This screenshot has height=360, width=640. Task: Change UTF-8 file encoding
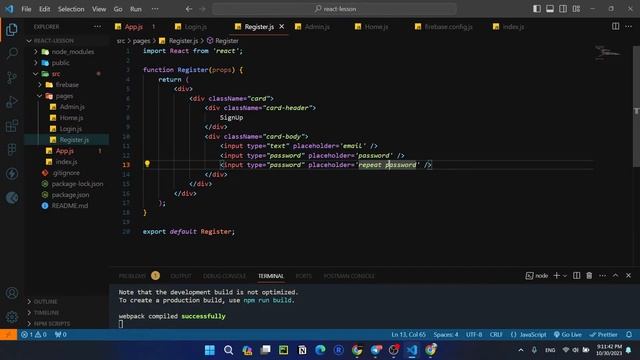(x=474, y=335)
